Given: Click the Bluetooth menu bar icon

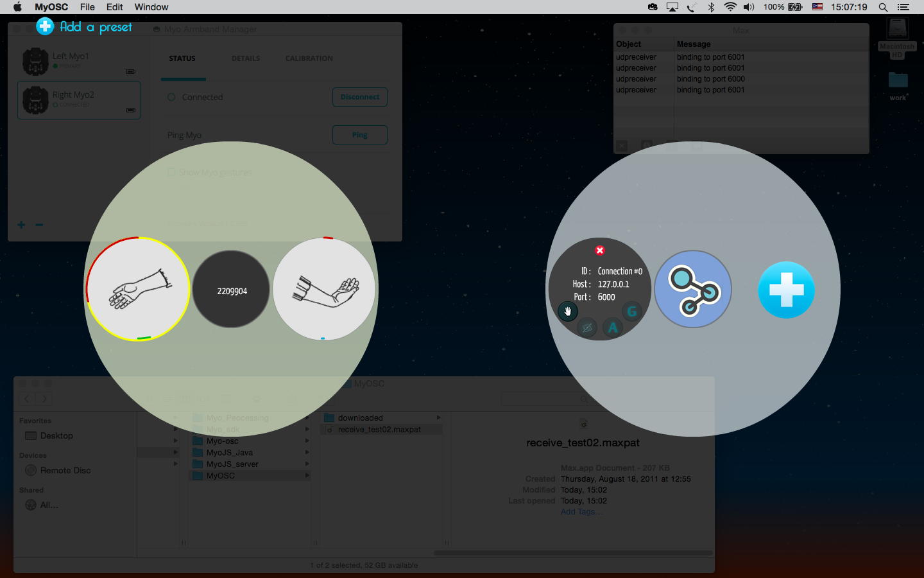Looking at the screenshot, I should point(711,7).
